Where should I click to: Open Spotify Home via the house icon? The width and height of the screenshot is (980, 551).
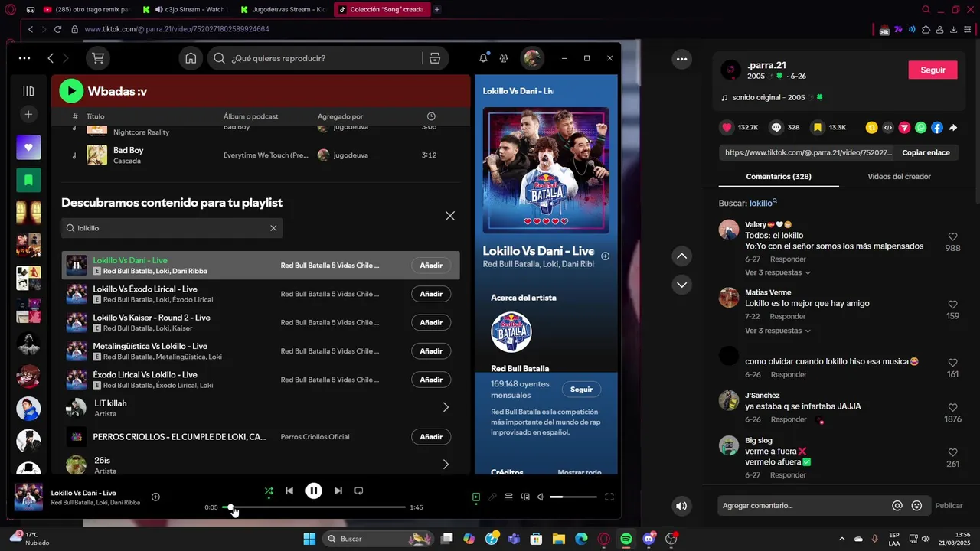click(191, 58)
